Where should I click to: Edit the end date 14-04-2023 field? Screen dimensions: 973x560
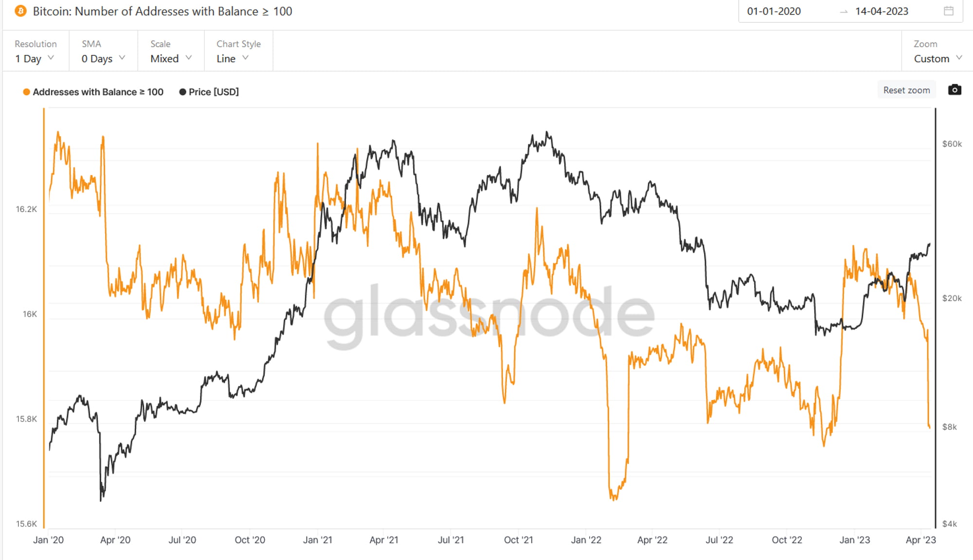[x=882, y=11]
